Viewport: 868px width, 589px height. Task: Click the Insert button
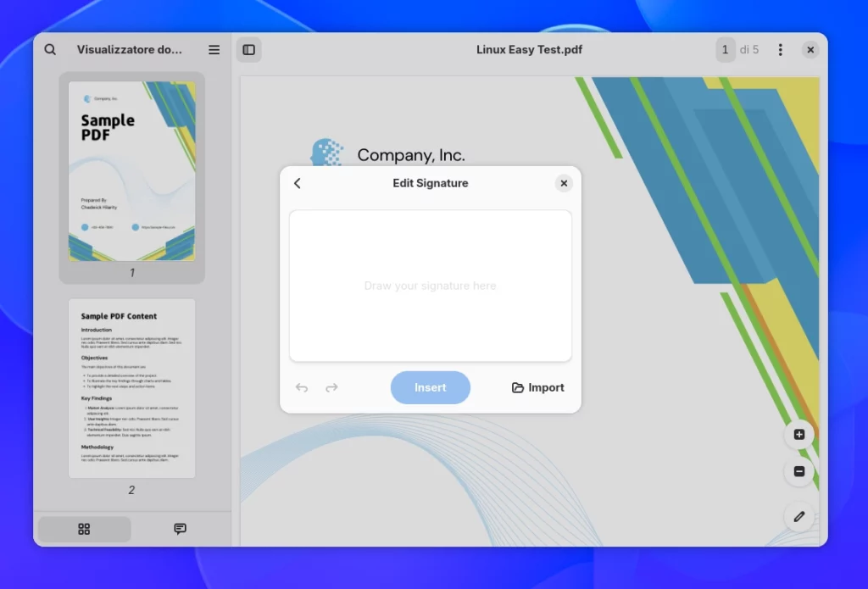point(430,387)
